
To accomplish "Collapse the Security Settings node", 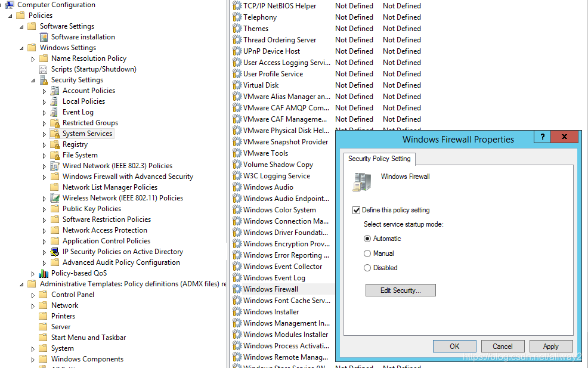I will (33, 81).
